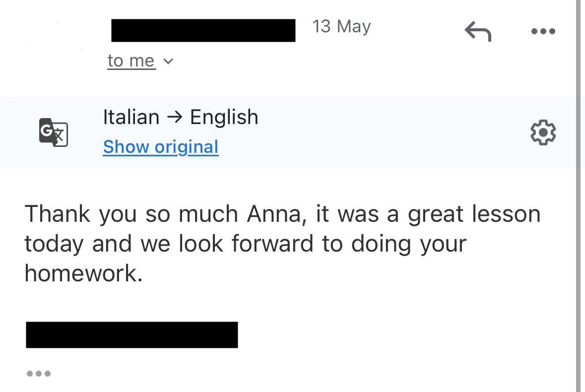Viewport: 585px width, 392px height.
Task: Click the word "English" in translation banner
Action: 224,118
